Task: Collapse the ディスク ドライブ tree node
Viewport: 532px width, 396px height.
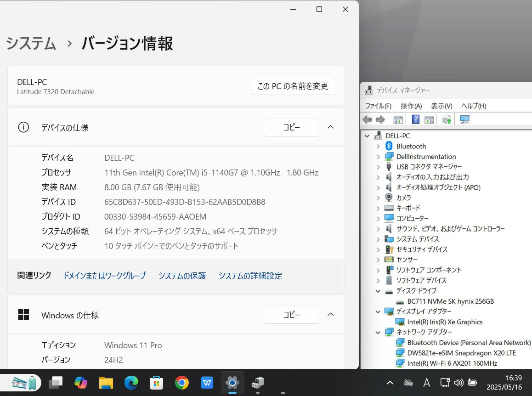Action: pos(378,291)
